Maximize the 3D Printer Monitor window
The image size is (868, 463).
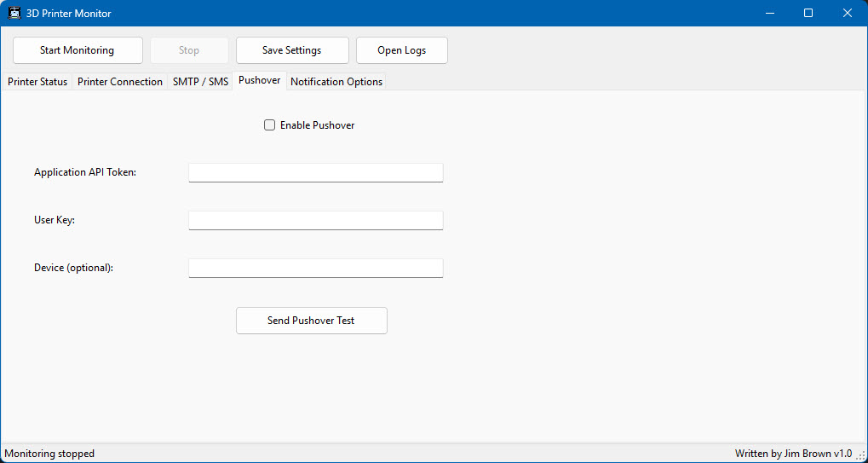808,14
